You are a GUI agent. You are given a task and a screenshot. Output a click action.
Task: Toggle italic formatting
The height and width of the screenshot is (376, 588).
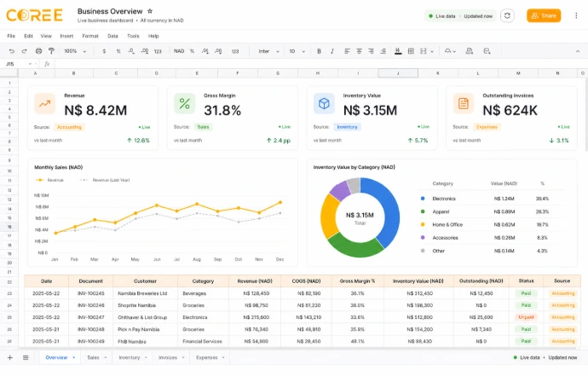(331, 51)
